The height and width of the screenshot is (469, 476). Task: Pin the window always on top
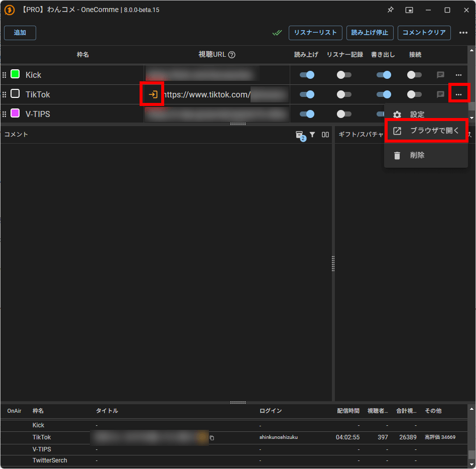391,10
